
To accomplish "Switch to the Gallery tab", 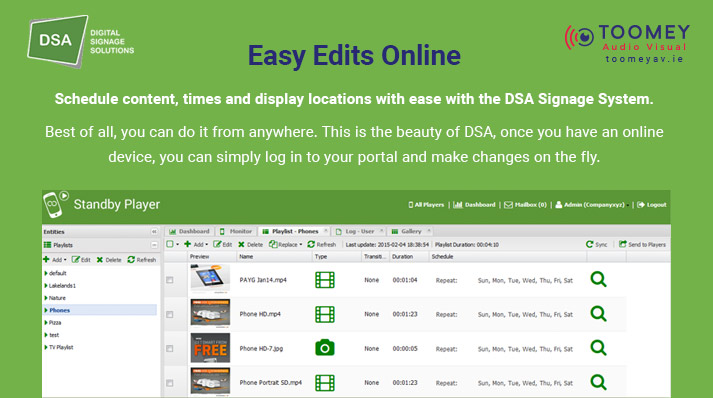I will pos(410,231).
